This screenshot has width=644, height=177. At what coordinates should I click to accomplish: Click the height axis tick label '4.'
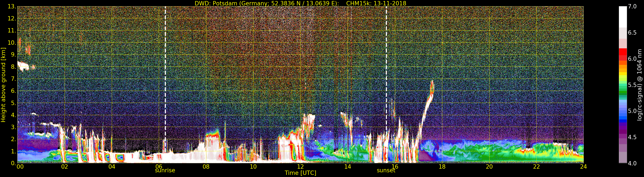(14, 115)
